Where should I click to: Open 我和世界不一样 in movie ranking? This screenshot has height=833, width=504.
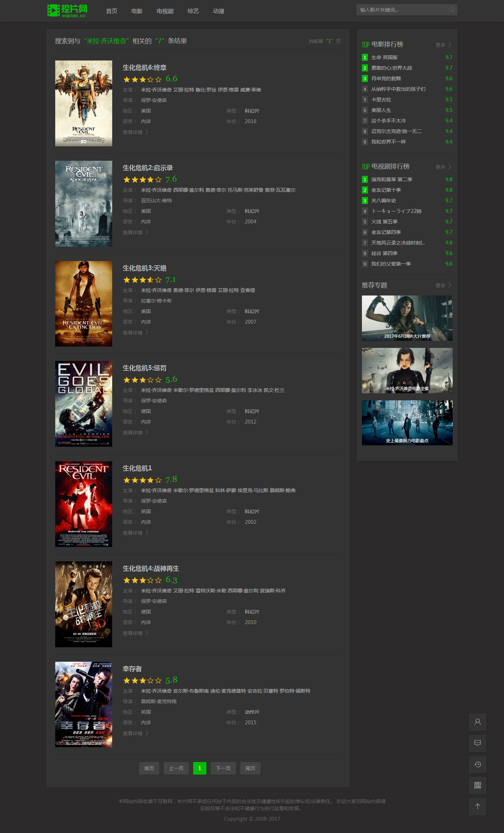(389, 142)
